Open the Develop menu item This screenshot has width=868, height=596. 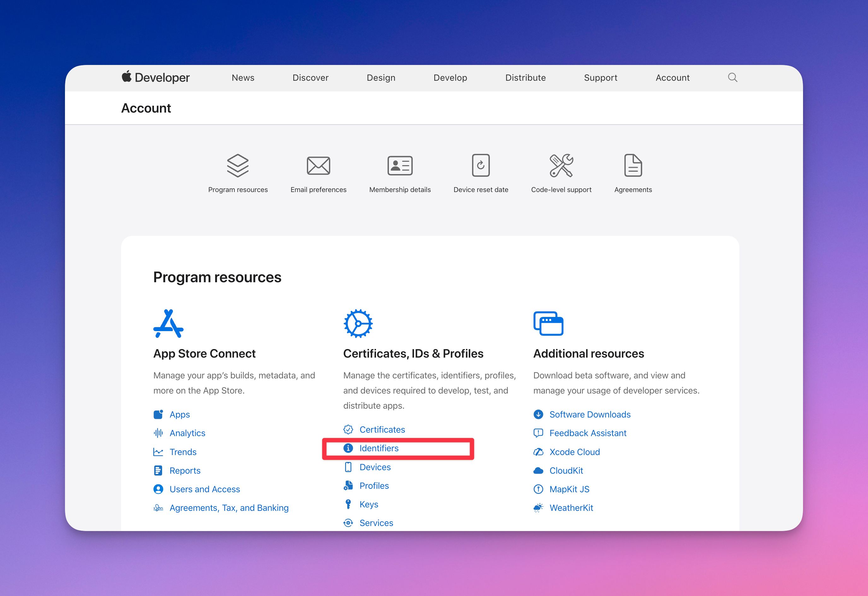(x=450, y=78)
